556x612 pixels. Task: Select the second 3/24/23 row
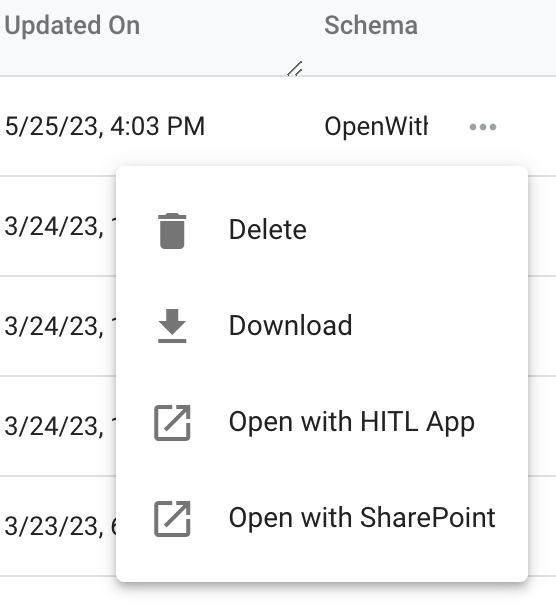pyautogui.click(x=58, y=326)
